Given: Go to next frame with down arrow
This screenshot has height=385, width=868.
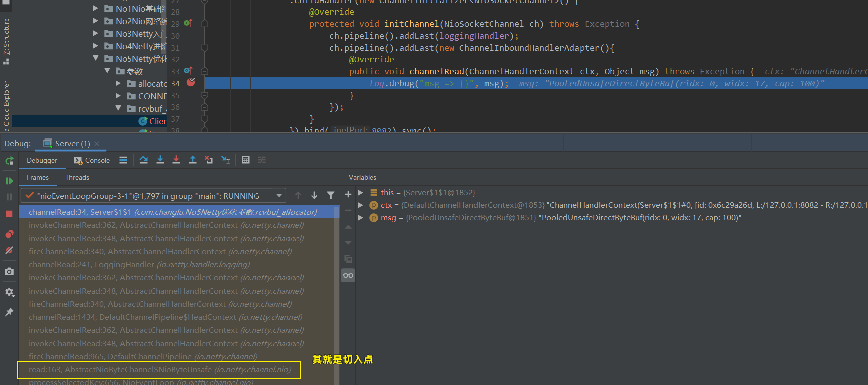Looking at the screenshot, I should [x=314, y=196].
